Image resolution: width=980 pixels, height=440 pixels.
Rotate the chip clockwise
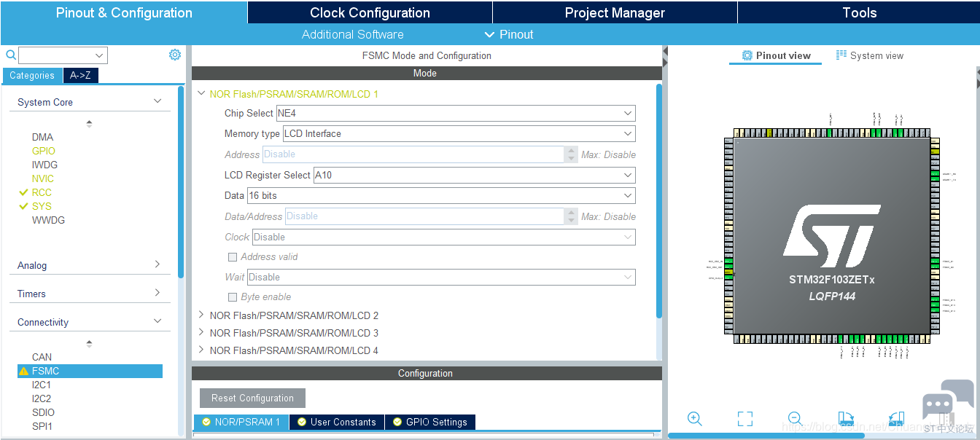[846, 419]
